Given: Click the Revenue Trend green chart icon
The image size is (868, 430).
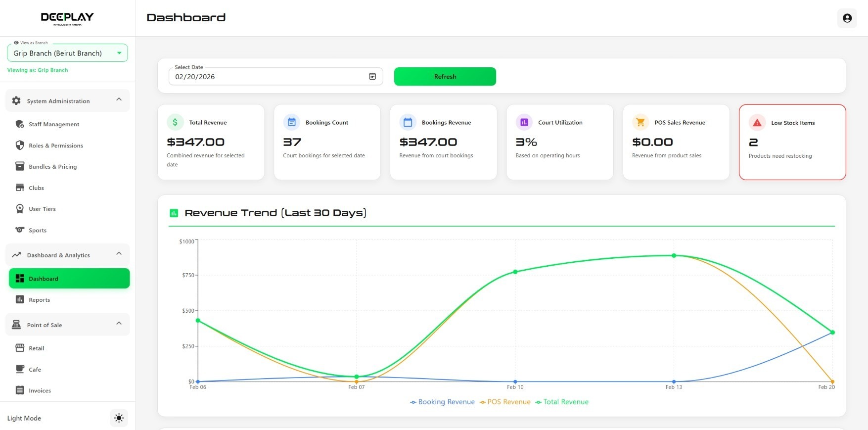Looking at the screenshot, I should point(174,213).
